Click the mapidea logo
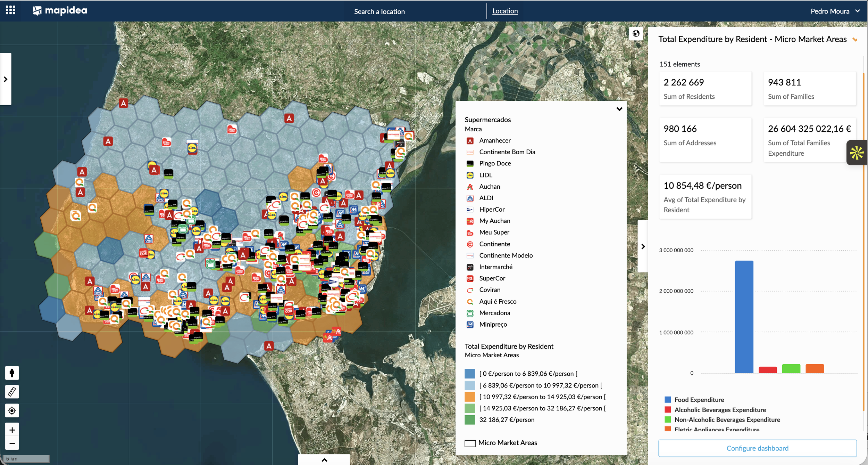This screenshot has width=868, height=465. click(x=60, y=10)
